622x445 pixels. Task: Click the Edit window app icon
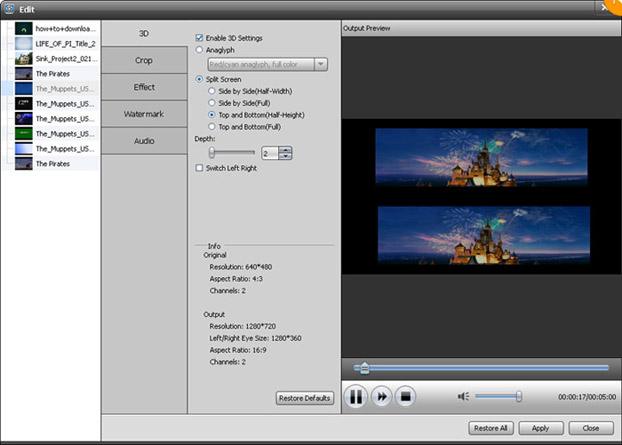click(9, 9)
